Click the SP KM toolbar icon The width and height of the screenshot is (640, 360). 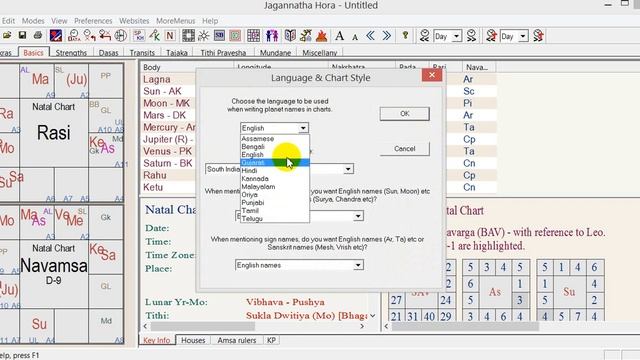click(x=139, y=36)
